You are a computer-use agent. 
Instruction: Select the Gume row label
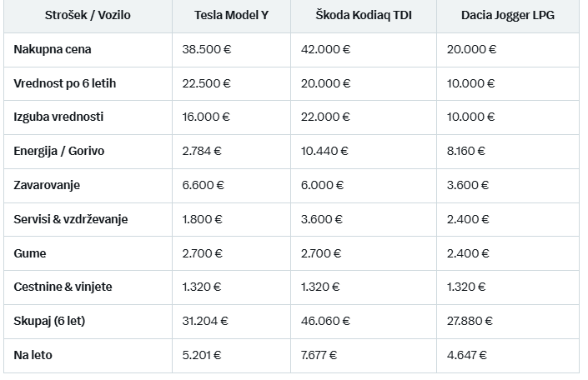pos(30,253)
